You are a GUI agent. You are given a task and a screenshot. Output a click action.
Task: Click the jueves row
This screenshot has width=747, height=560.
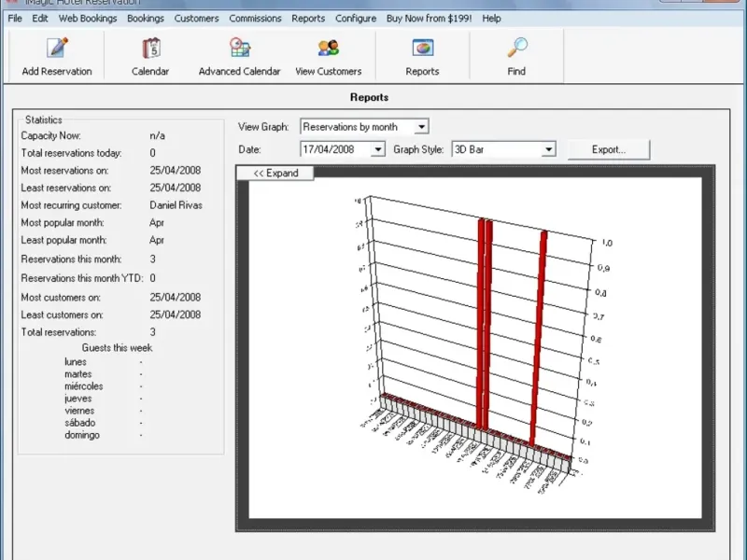click(x=104, y=399)
